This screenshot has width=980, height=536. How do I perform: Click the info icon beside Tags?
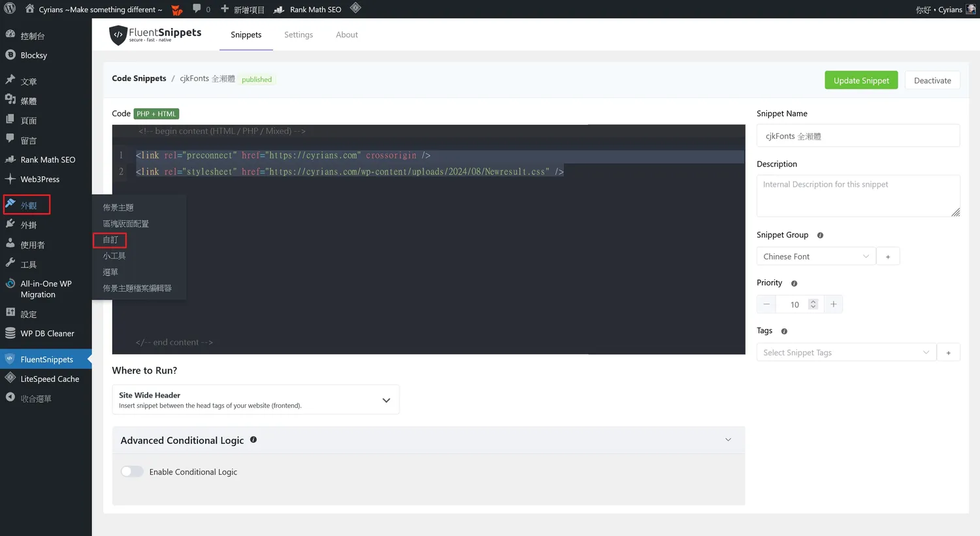(784, 331)
